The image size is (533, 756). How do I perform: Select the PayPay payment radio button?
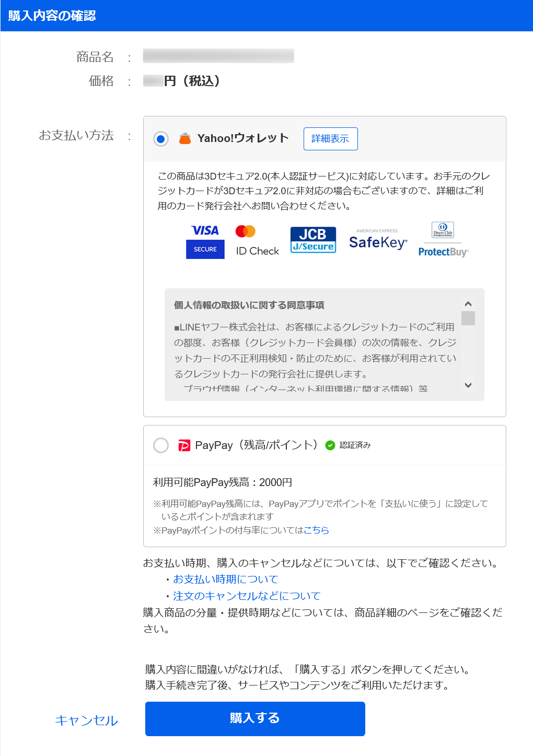pyautogui.click(x=161, y=445)
